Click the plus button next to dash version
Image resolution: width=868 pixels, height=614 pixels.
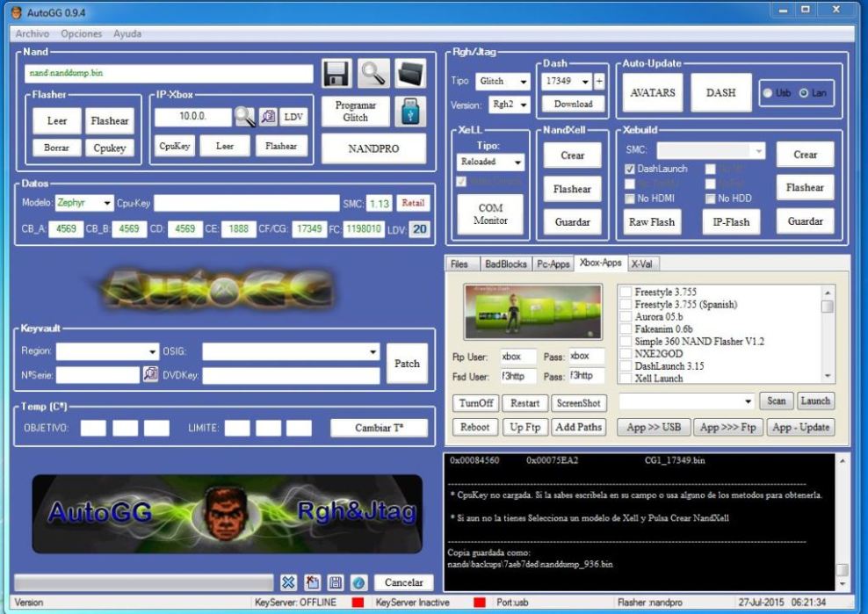point(599,82)
